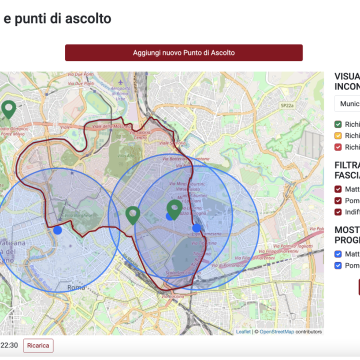Click the Ricarica button
360x360 pixels.
pyautogui.click(x=38, y=346)
